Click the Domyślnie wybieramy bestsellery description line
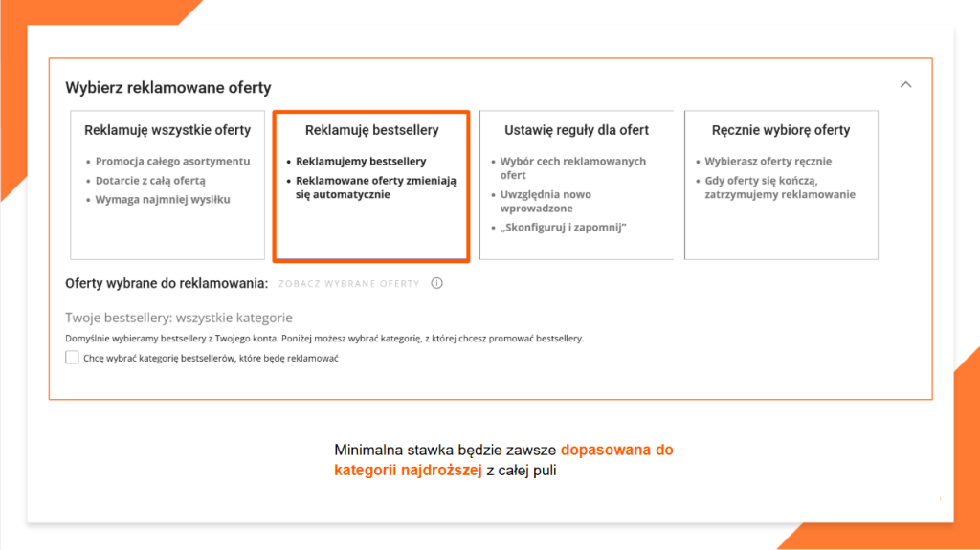This screenshot has width=980, height=550. [x=324, y=338]
